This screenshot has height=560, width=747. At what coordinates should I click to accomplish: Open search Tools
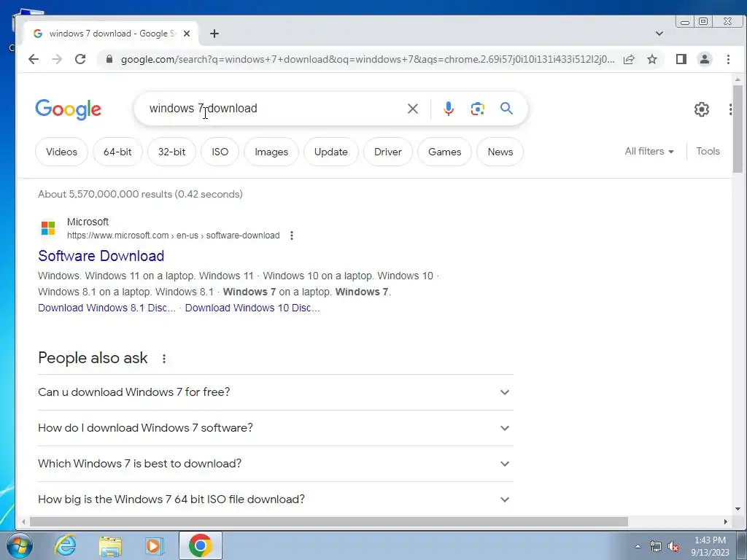tap(708, 152)
